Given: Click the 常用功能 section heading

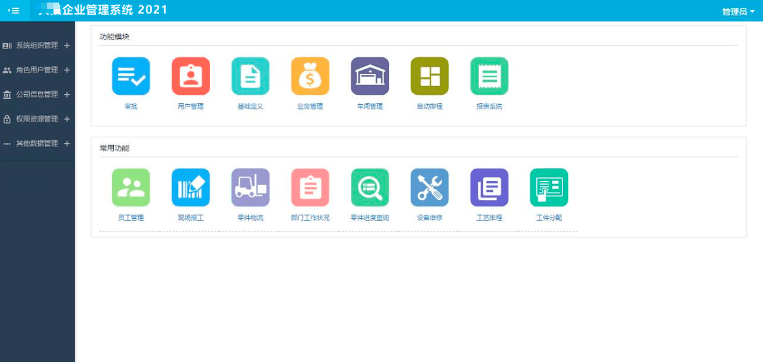Looking at the screenshot, I should (114, 148).
